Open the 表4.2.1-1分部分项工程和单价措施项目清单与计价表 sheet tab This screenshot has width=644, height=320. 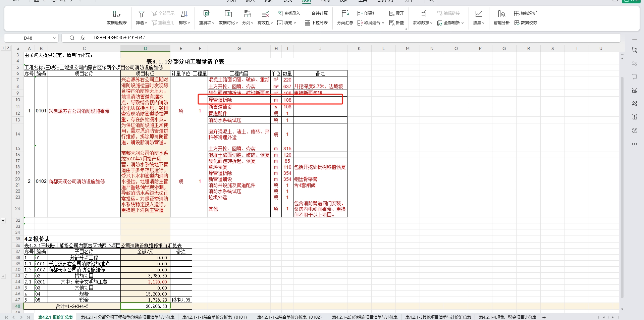127,317
